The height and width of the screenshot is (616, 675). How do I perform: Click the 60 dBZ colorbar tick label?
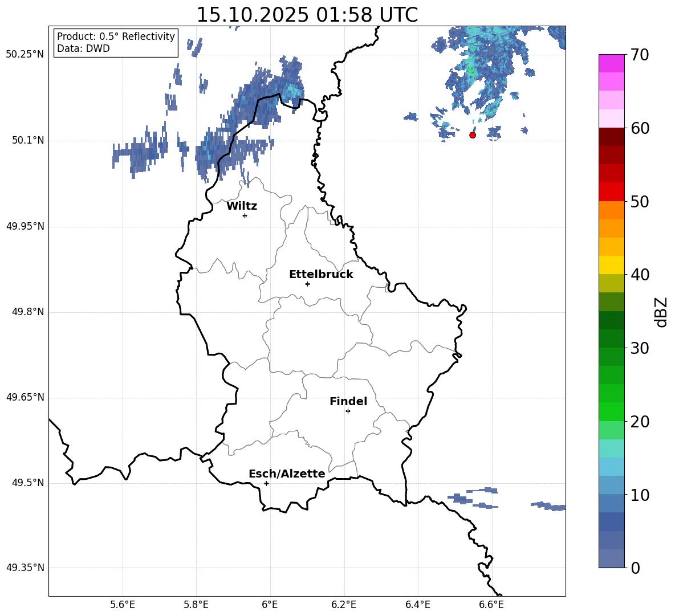[640, 128]
